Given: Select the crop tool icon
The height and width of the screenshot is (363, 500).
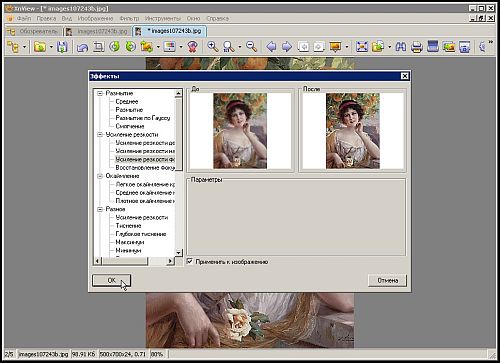Looking at the screenshot, I should click(x=98, y=47).
